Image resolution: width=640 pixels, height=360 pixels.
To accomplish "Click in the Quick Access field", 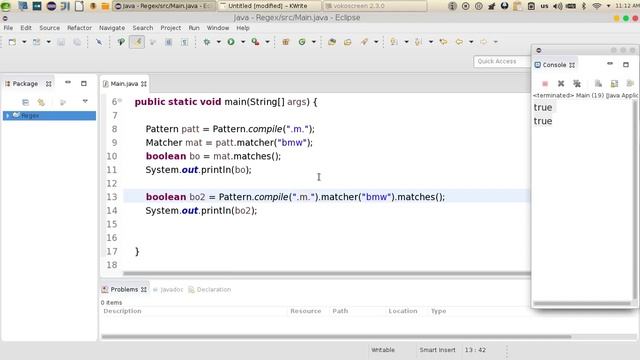I will point(502,61).
